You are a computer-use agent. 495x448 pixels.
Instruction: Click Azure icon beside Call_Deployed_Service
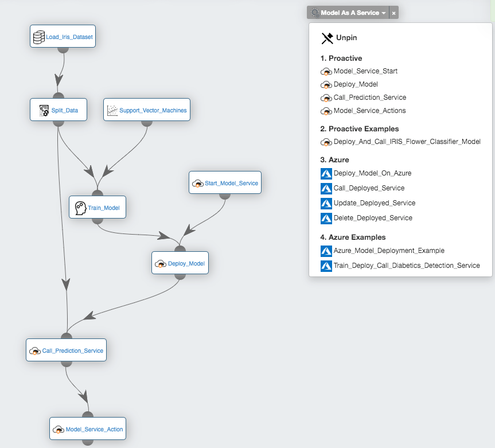[x=326, y=189]
